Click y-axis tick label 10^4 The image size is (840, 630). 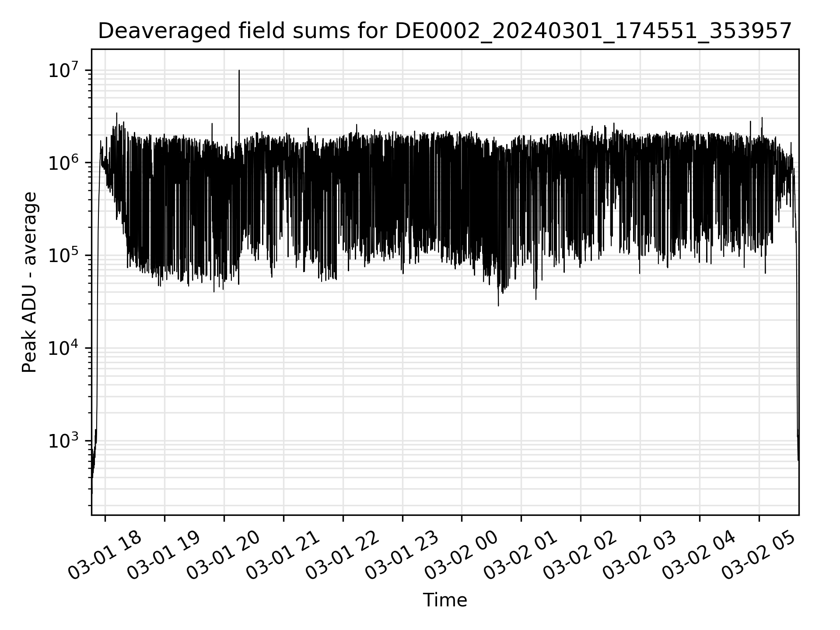click(64, 348)
